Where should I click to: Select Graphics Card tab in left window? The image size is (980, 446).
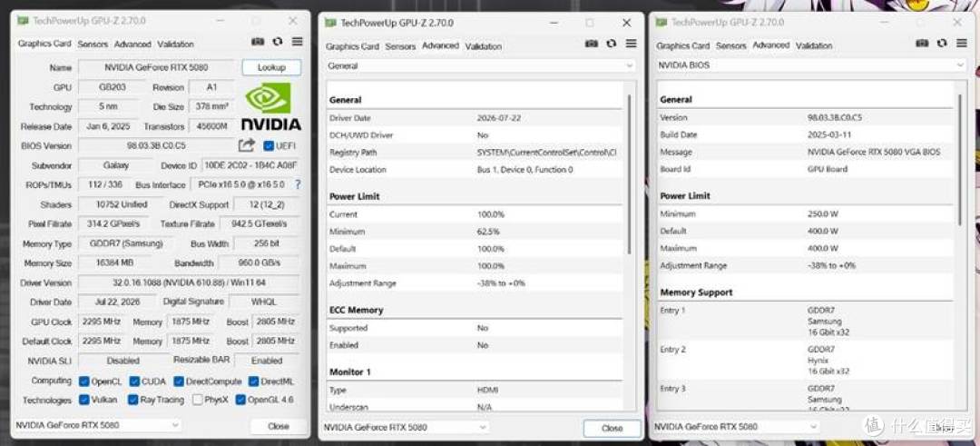44,44
